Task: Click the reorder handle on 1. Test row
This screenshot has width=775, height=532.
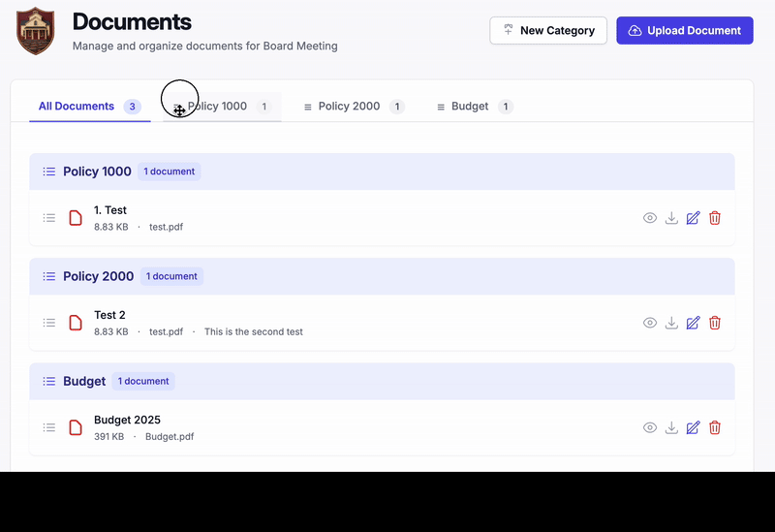Action: 49,218
